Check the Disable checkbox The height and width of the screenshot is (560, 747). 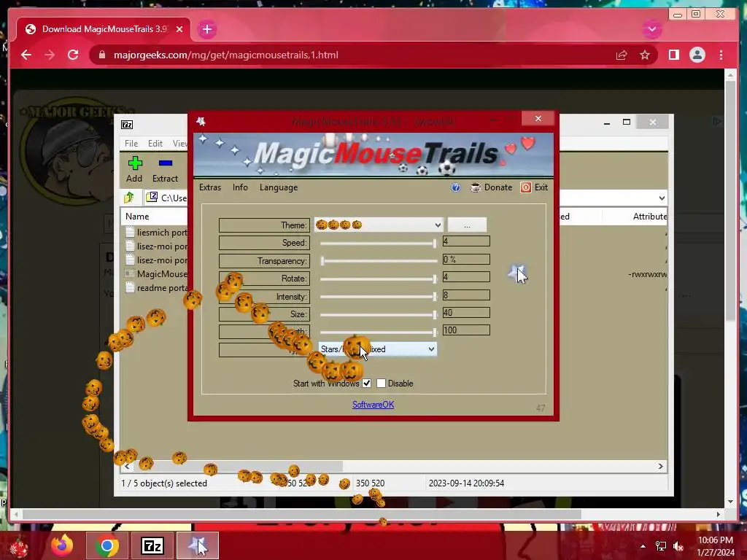click(381, 384)
